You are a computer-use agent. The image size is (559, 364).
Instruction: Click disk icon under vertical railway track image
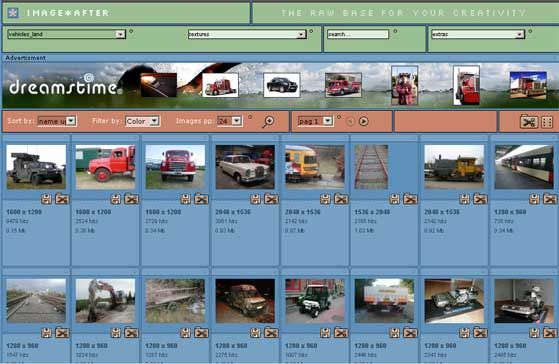coord(395,199)
